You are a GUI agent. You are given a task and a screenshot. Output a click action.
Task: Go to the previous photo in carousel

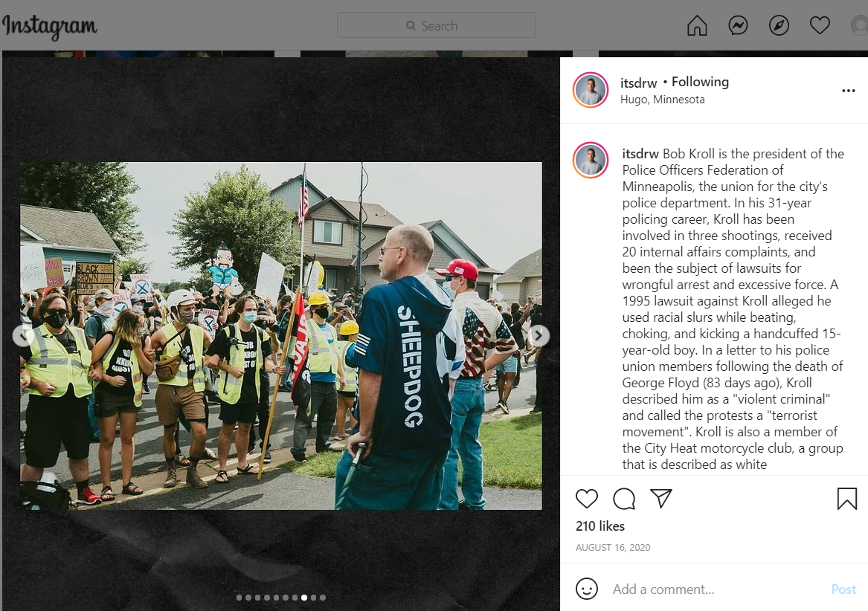click(x=23, y=335)
